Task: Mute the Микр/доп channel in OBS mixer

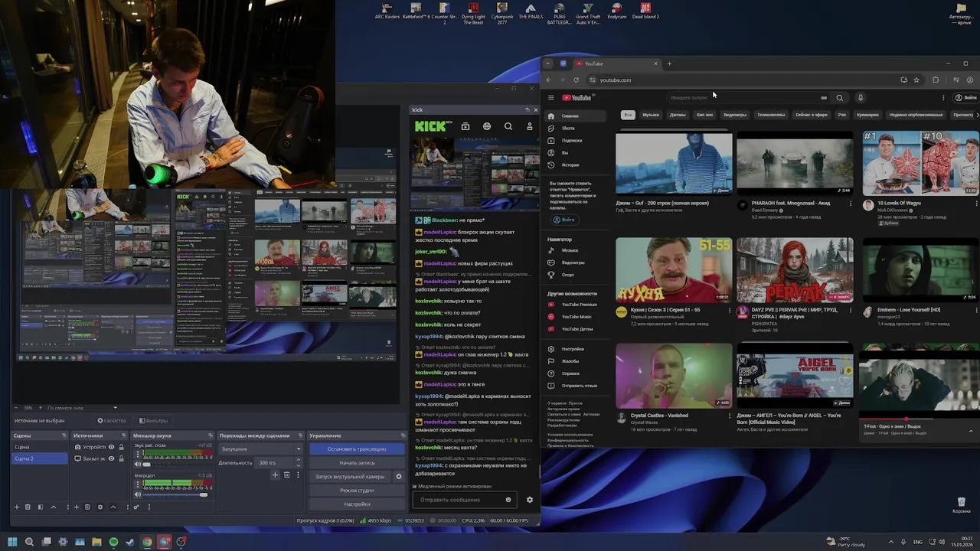Action: coord(138,495)
